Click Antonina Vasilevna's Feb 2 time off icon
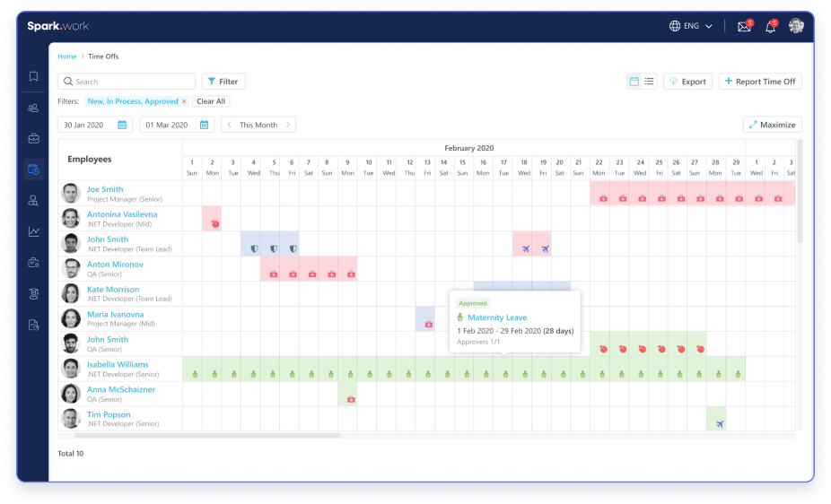Image resolution: width=831 pixels, height=504 pixels. tap(214, 224)
